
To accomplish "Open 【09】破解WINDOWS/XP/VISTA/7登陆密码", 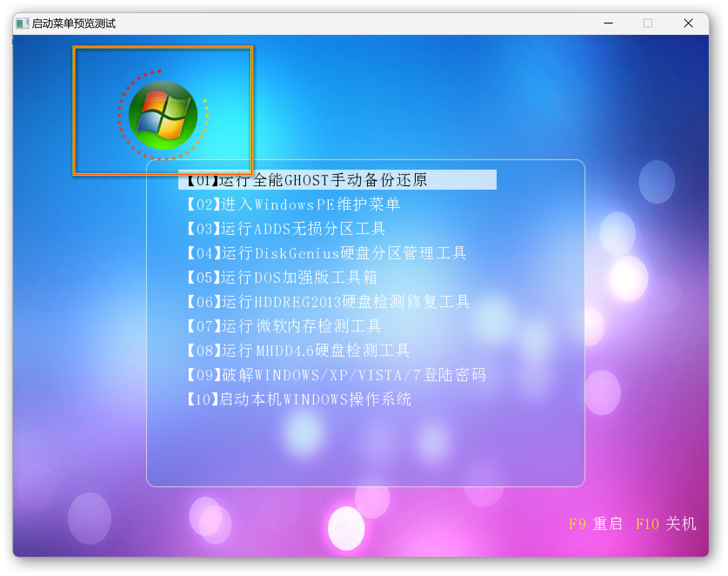I will click(x=337, y=375).
